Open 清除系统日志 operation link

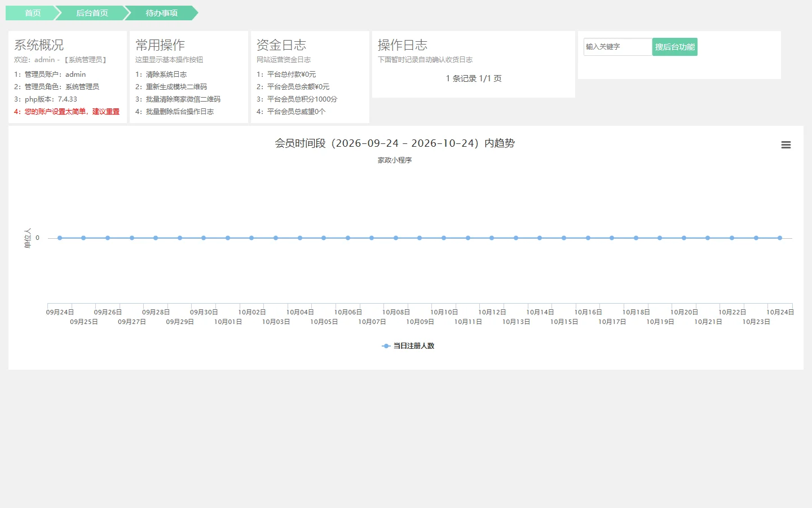pyautogui.click(x=166, y=75)
